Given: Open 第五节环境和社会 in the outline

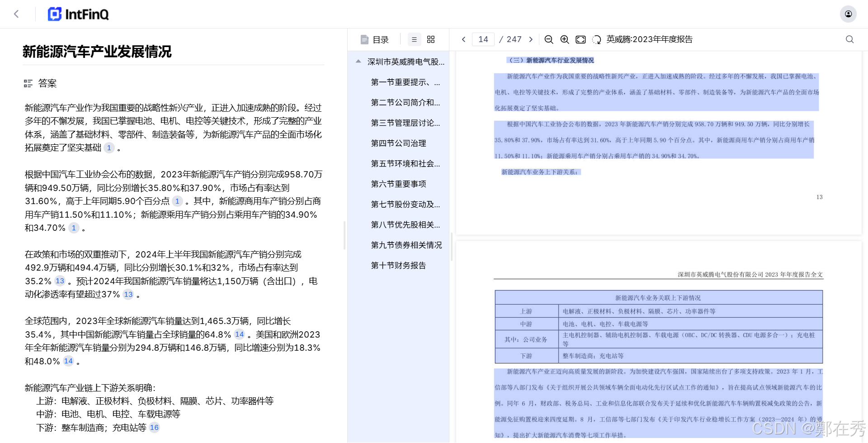Looking at the screenshot, I should pyautogui.click(x=406, y=164).
